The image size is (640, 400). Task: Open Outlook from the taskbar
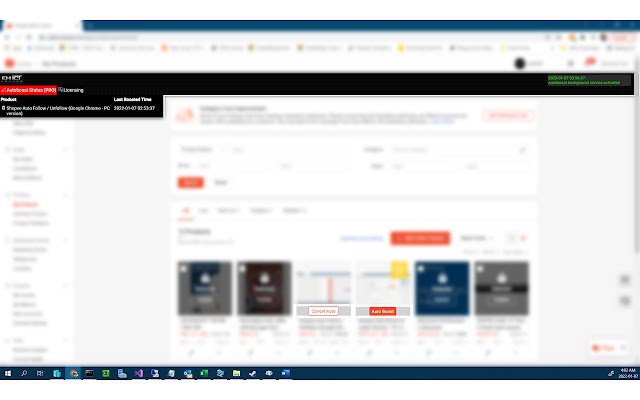click(x=188, y=373)
